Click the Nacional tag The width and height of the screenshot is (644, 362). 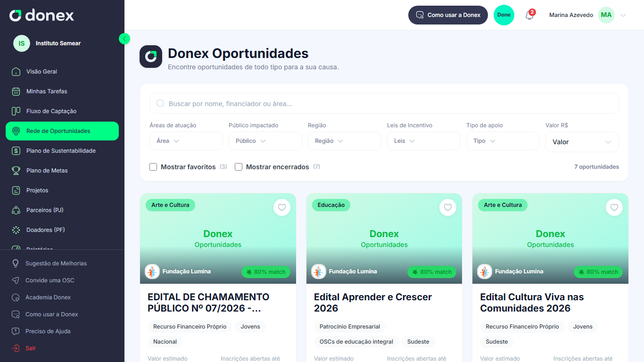(165, 342)
